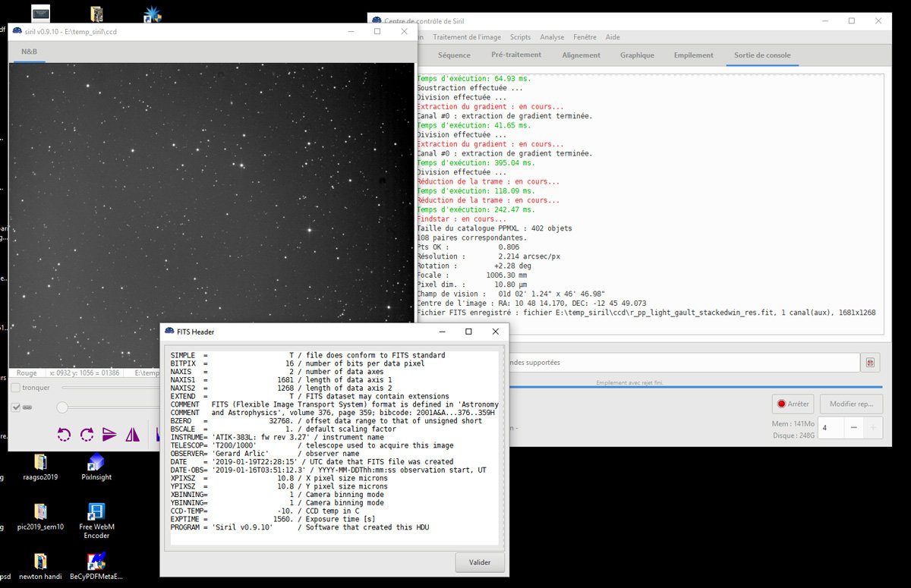Switch to the Pré-traitement tab
Screen dimensions: 911x588
pos(516,55)
